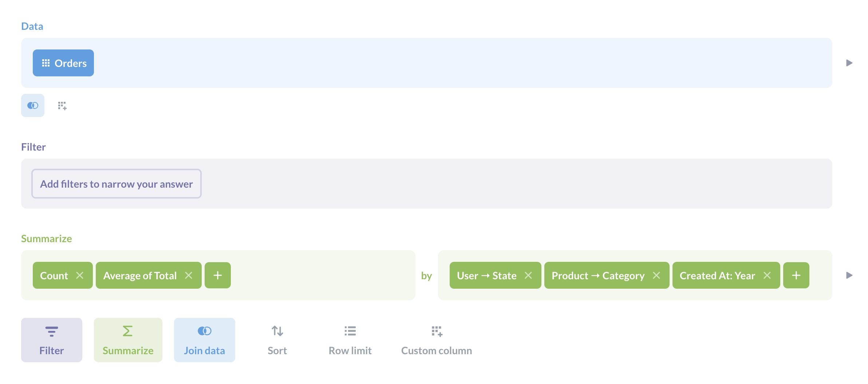
Task: Open the Orders table picker
Action: (63, 63)
